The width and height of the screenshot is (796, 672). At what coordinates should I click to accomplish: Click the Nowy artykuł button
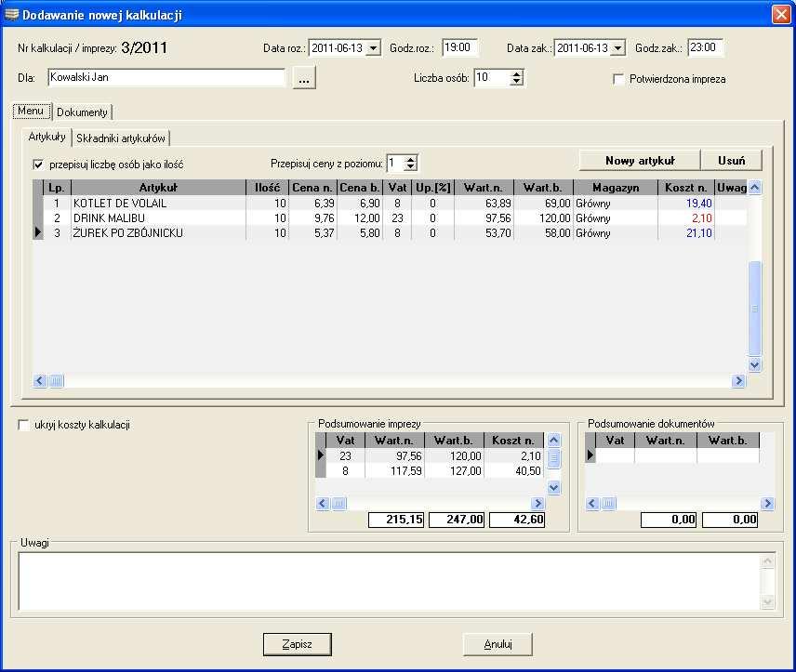click(640, 161)
